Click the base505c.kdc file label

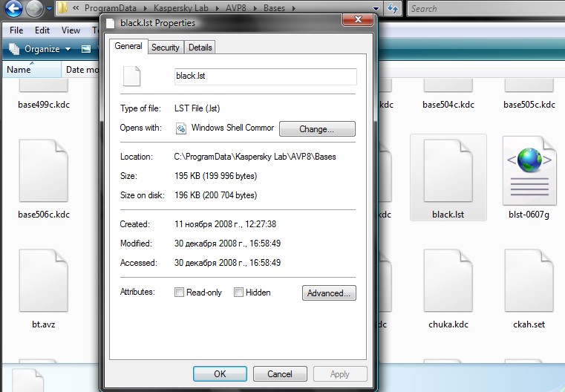pos(529,105)
